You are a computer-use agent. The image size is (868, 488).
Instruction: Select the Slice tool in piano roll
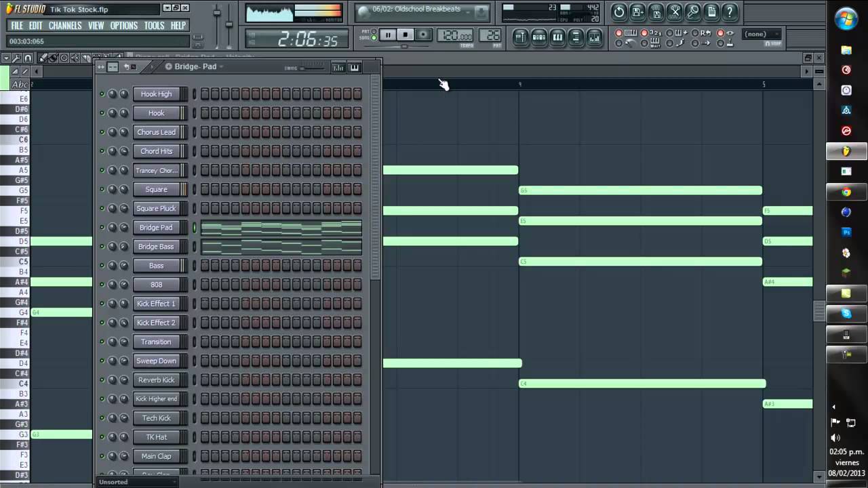tap(85, 58)
